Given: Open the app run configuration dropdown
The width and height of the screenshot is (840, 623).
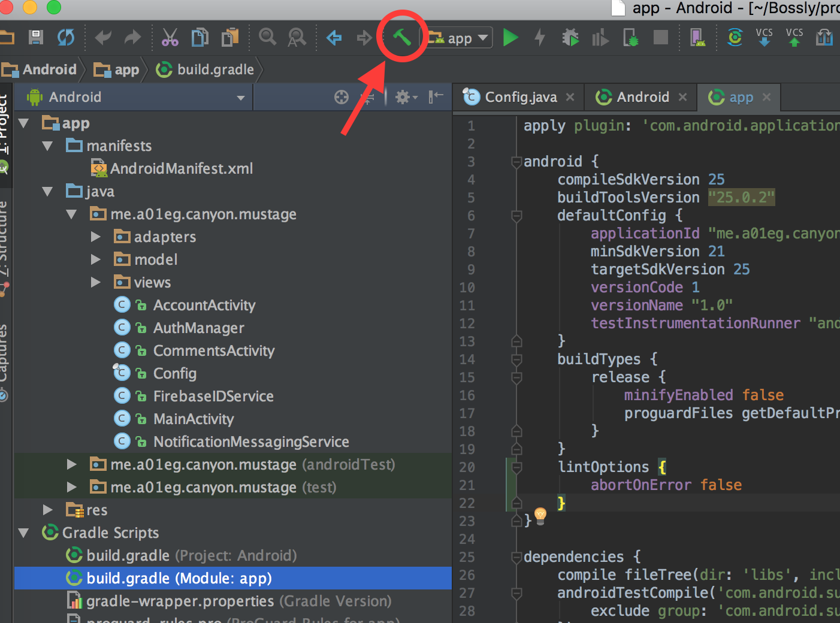Looking at the screenshot, I should point(460,38).
